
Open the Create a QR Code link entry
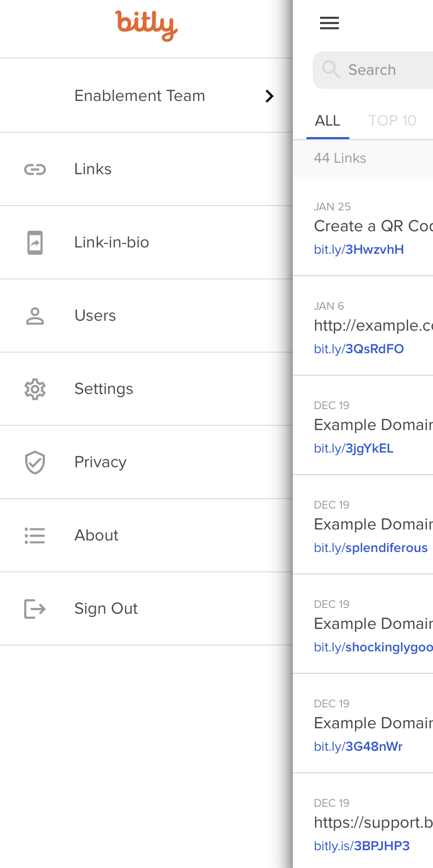point(373,226)
